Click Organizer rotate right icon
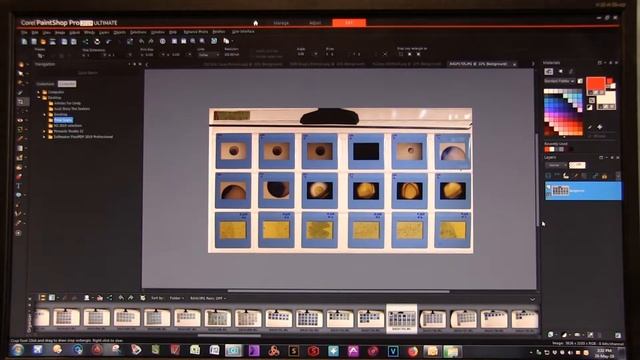The height and width of the screenshot is (360, 640). click(130, 298)
